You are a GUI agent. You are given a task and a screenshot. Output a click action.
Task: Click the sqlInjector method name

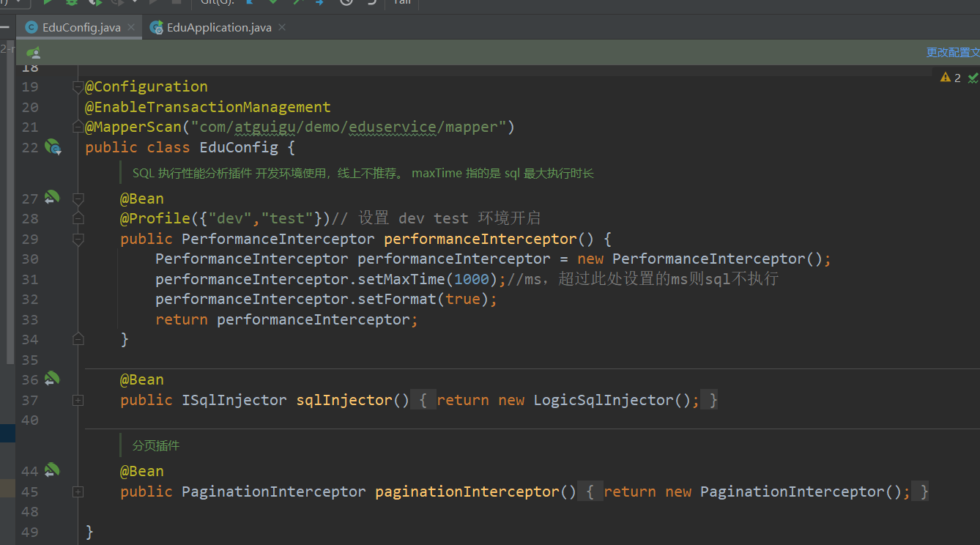click(x=345, y=400)
